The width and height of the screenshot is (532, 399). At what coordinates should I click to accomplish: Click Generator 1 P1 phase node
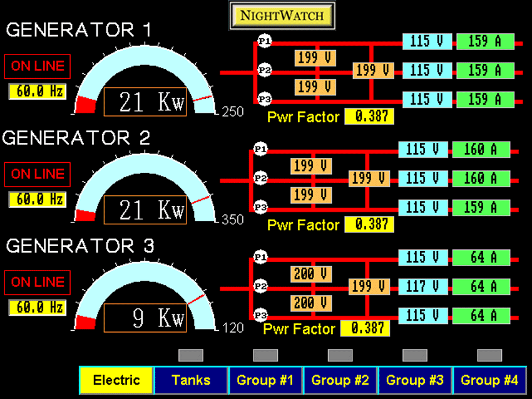pyautogui.click(x=264, y=41)
